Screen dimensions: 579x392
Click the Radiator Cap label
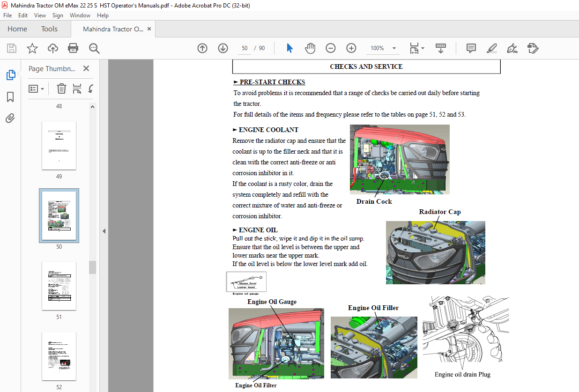tap(440, 212)
